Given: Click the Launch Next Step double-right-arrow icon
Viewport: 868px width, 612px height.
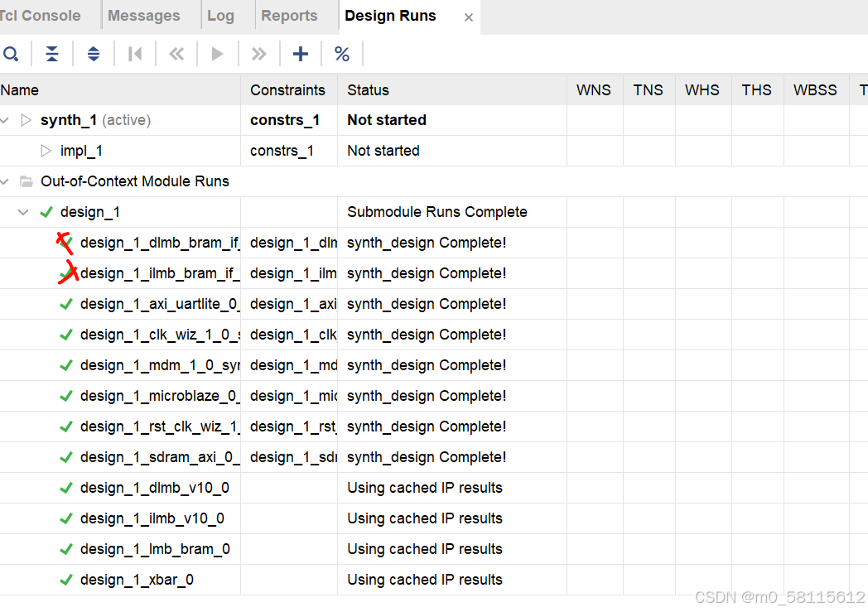Looking at the screenshot, I should pos(258,54).
